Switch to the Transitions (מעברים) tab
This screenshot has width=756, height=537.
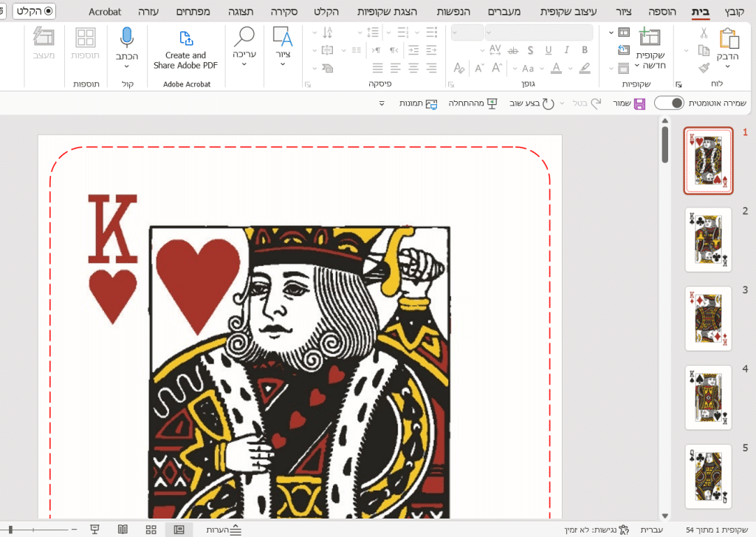tap(504, 12)
